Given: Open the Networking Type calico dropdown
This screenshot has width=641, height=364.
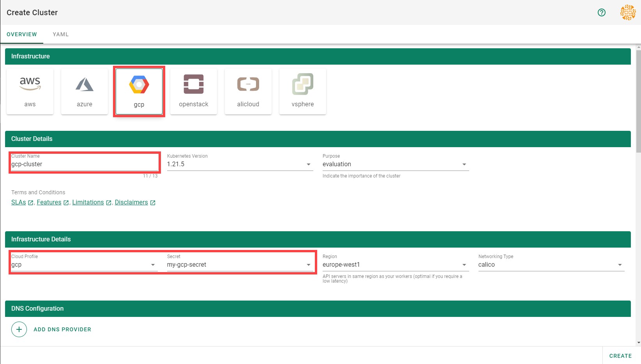Looking at the screenshot, I should (x=551, y=265).
